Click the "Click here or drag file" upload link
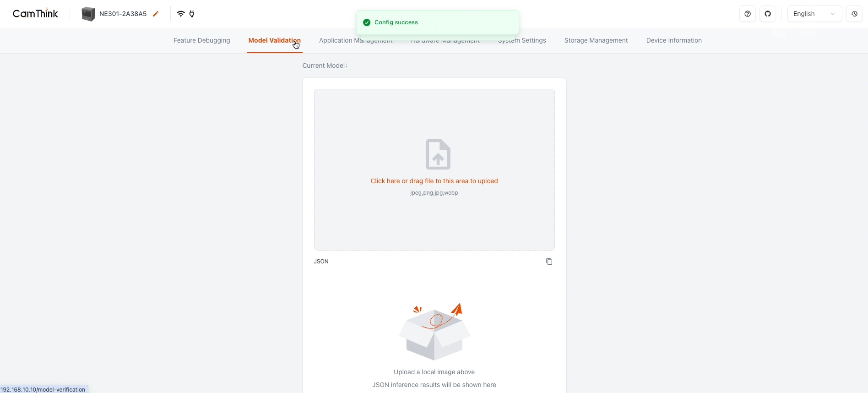 434,181
